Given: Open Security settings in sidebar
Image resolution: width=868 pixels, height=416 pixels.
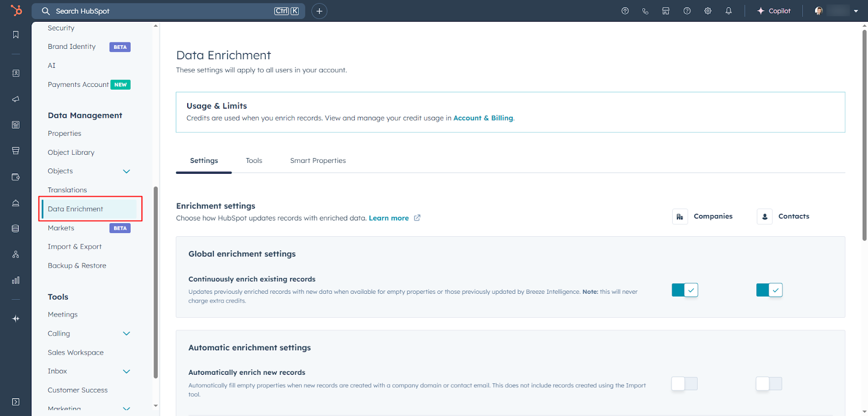Looking at the screenshot, I should point(61,28).
